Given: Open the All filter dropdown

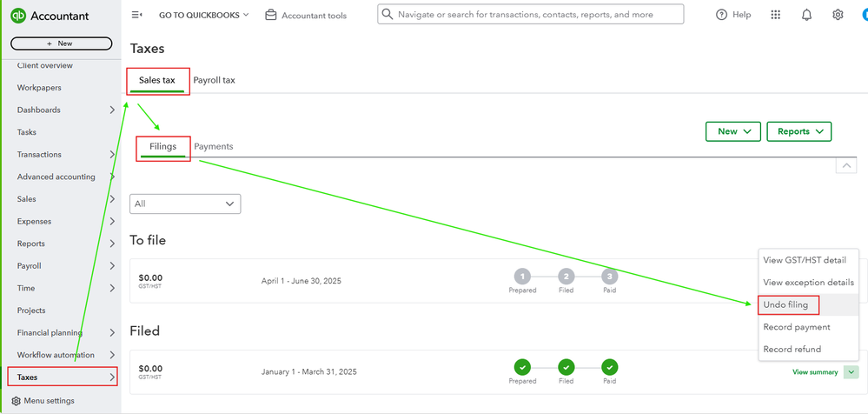Looking at the screenshot, I should click(185, 204).
